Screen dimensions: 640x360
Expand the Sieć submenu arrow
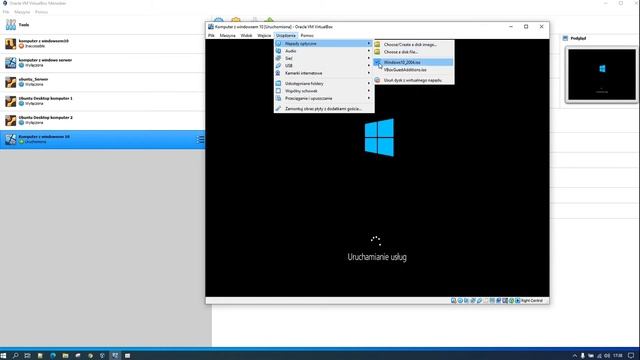coord(369,58)
